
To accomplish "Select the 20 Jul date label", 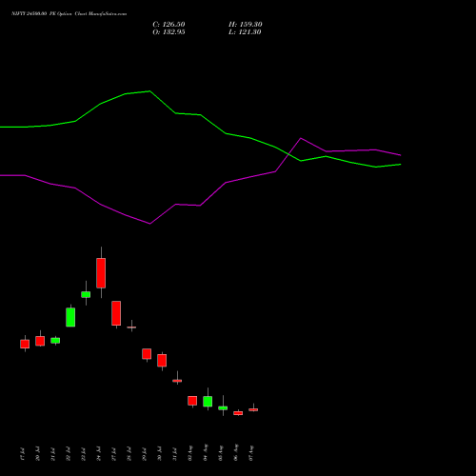I will tap(38, 454).
